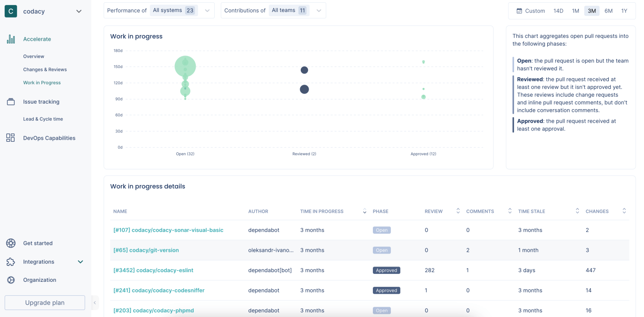
Task: Click the 447 changes cell
Action: [590, 270]
